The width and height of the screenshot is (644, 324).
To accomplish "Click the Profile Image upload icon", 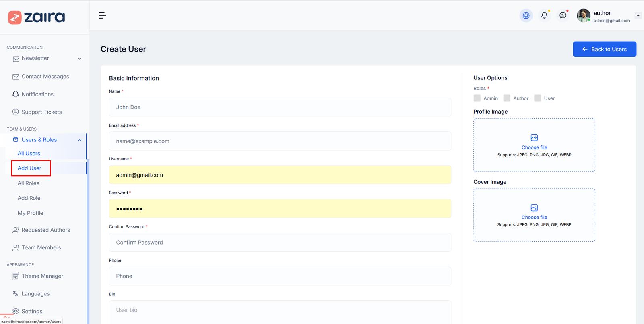I will point(534,138).
